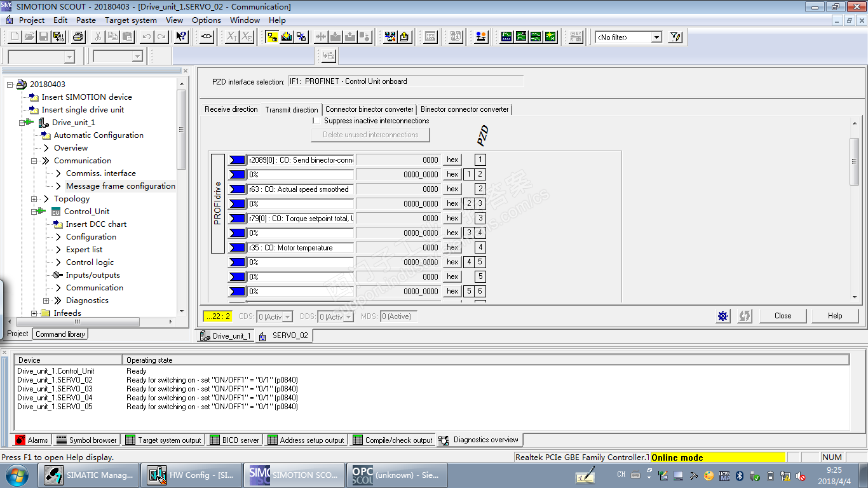Click the fourth green icon with yellow star
Screen dimensions: 868x488
click(x=550, y=37)
